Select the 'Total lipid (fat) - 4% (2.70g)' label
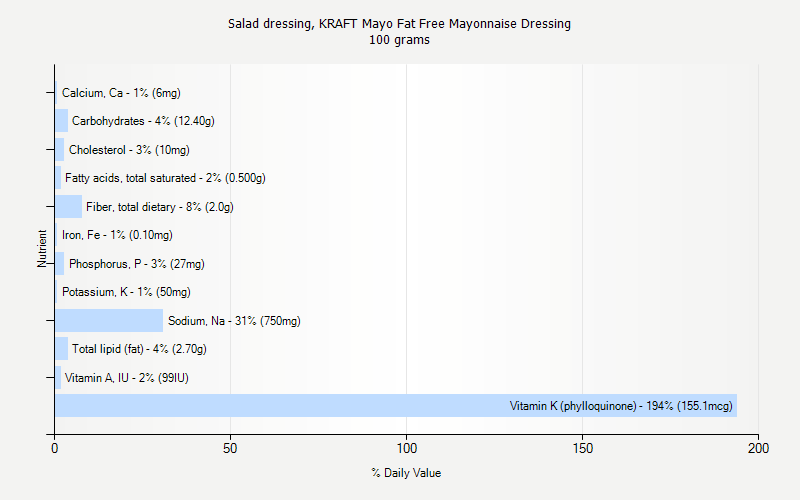The width and height of the screenshot is (800, 500). click(x=139, y=349)
